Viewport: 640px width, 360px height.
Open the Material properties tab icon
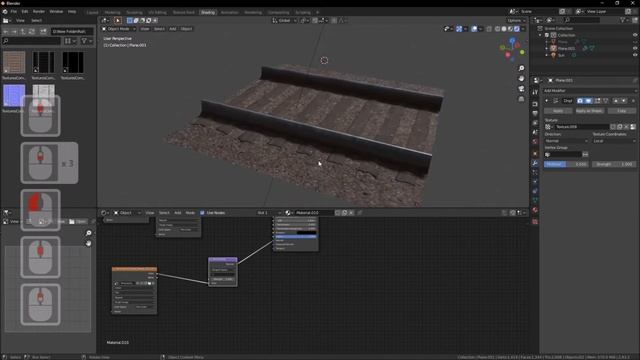pos(535,210)
